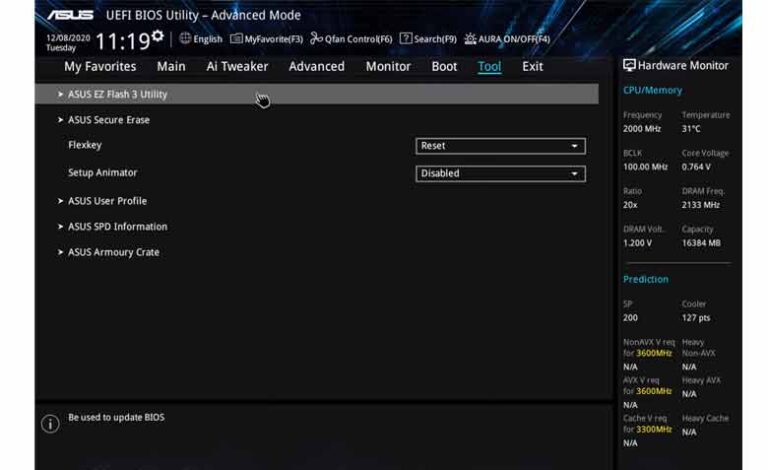Click the 2000 MHz frequency value
This screenshot has height=470, width=768.
point(642,129)
